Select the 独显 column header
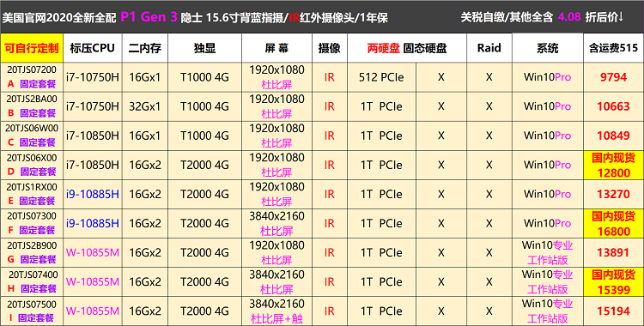The height and width of the screenshot is (326, 644). click(x=204, y=48)
